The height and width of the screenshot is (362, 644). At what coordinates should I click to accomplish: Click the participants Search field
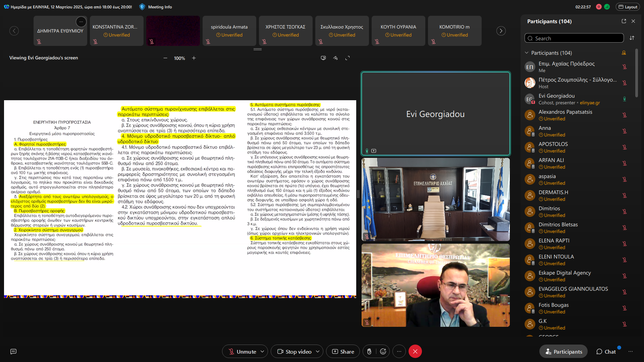(x=574, y=38)
